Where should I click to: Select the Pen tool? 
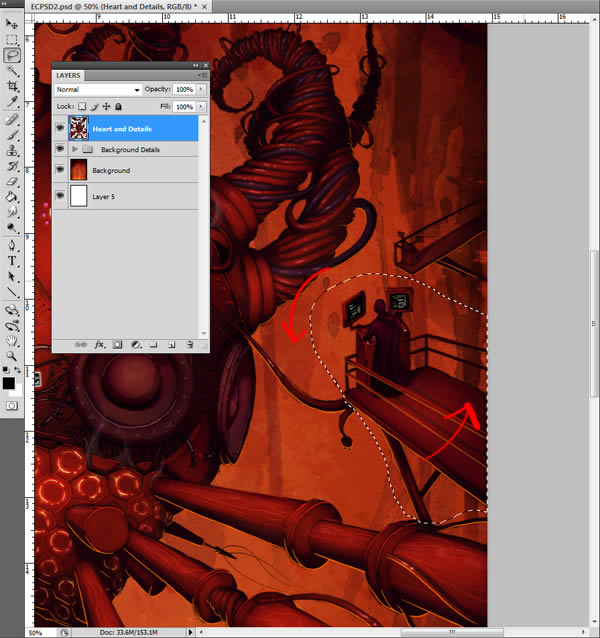11,245
